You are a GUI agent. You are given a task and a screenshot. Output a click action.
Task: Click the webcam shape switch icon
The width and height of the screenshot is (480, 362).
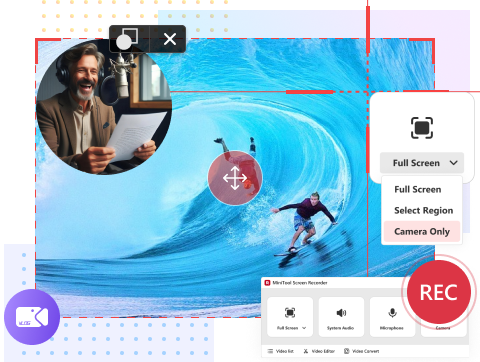pos(127,39)
